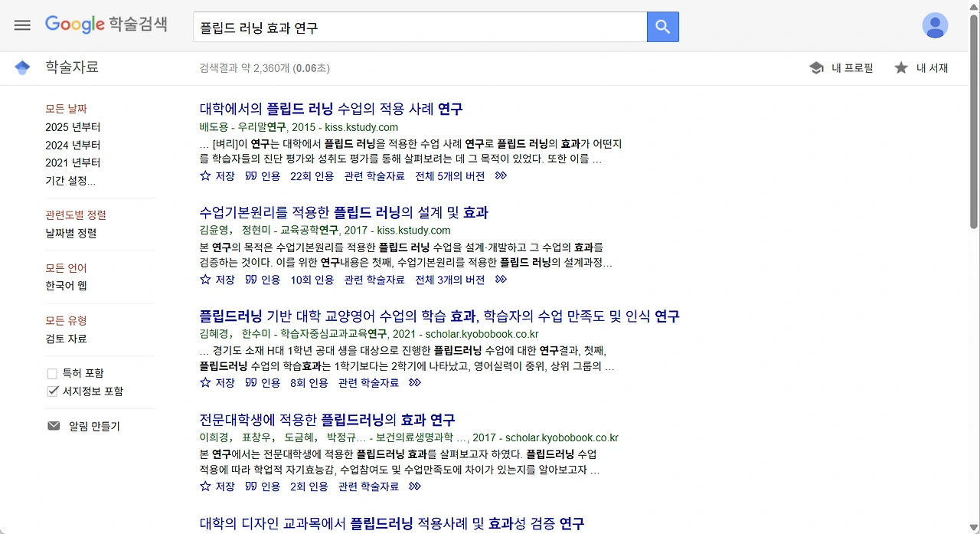Expand more options for 김혜경 result
The height and width of the screenshot is (534, 980).
click(x=415, y=382)
